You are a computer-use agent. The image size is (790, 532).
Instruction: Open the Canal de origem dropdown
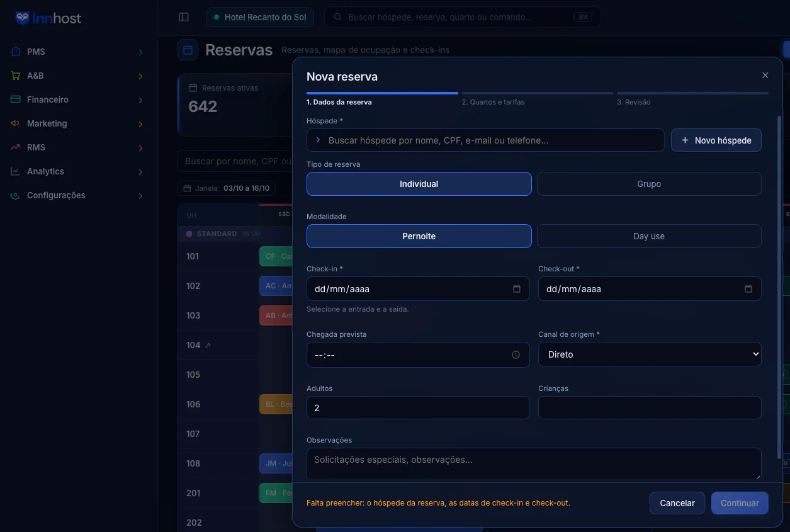click(650, 354)
